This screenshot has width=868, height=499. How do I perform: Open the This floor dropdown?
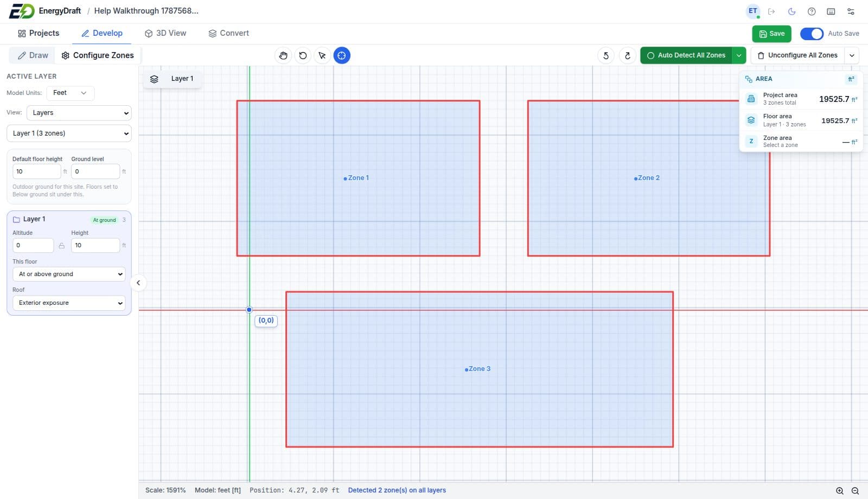tap(69, 274)
